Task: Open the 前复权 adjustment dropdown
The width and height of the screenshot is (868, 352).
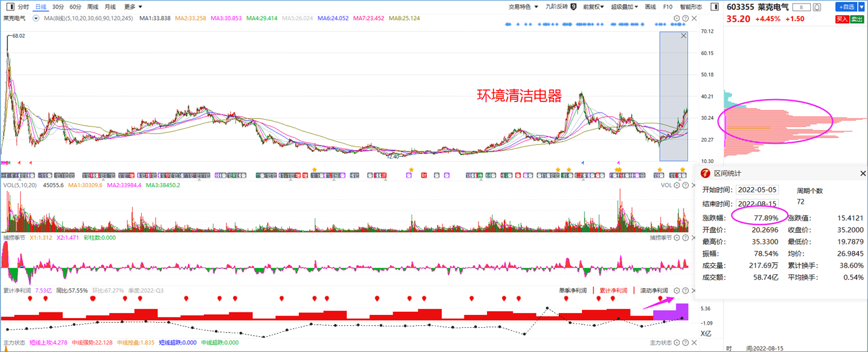Action: 593,7
